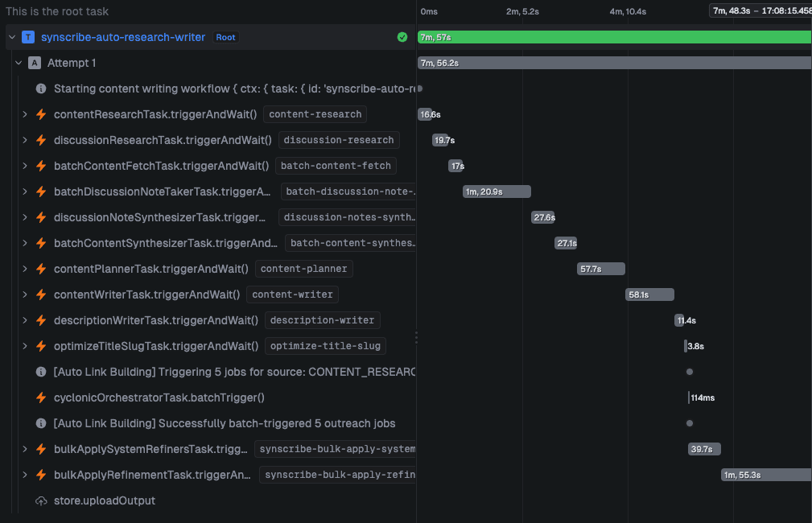Image resolution: width=812 pixels, height=523 pixels.
Task: Click lightning icon of contentResearchTask
Action: 41,114
